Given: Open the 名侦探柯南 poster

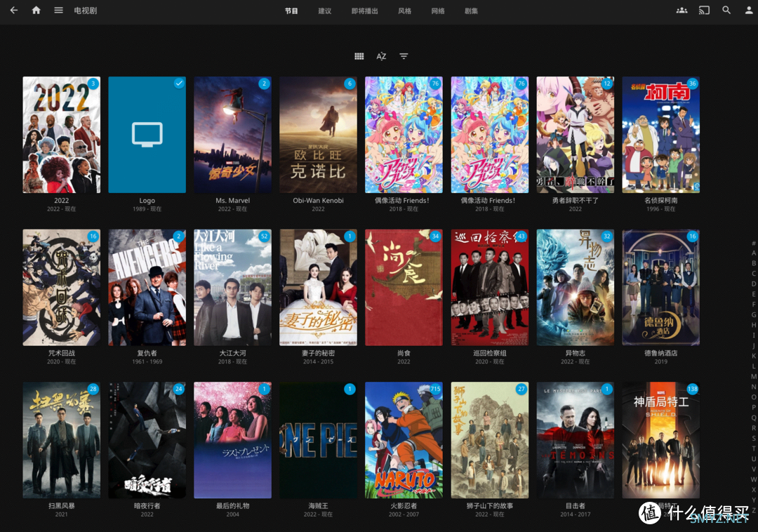Looking at the screenshot, I should 661,135.
